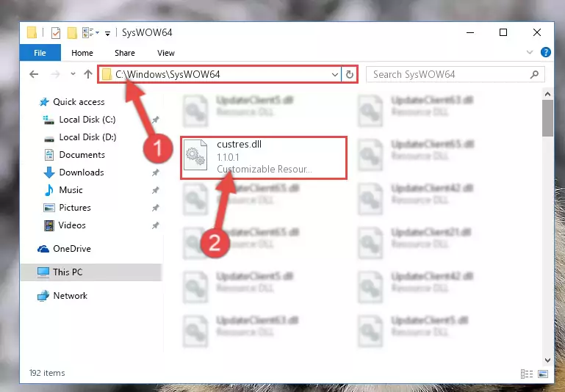Select Quick access in navigation pane
This screenshot has width=565, height=392.
coord(79,102)
